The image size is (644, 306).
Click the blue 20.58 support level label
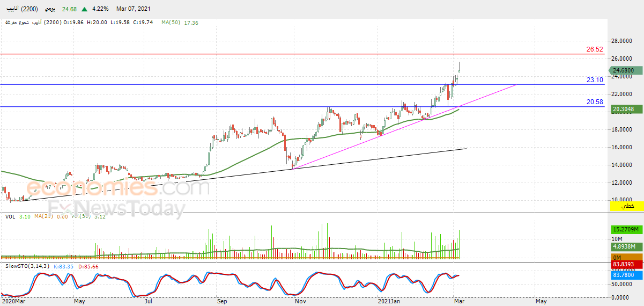click(594, 102)
